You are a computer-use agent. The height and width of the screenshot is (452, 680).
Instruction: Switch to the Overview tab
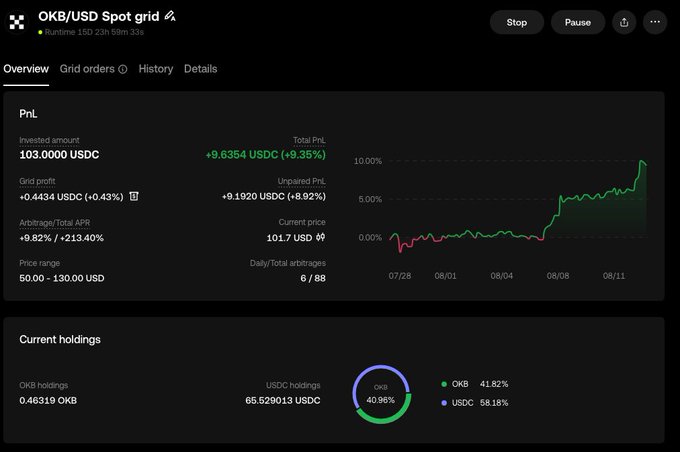(x=26, y=69)
